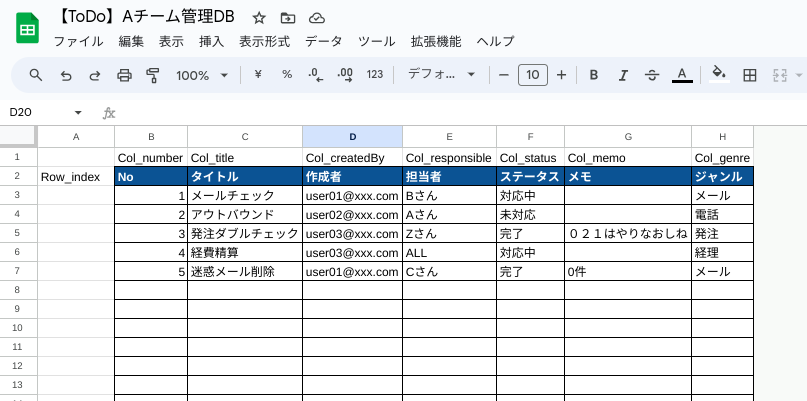The width and height of the screenshot is (807, 401).
Task: Increase decimal places
Action: tap(345, 75)
